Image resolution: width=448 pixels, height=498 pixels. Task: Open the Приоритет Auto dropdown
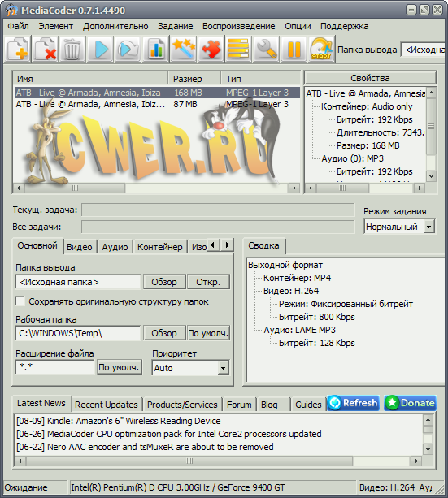coord(224,368)
